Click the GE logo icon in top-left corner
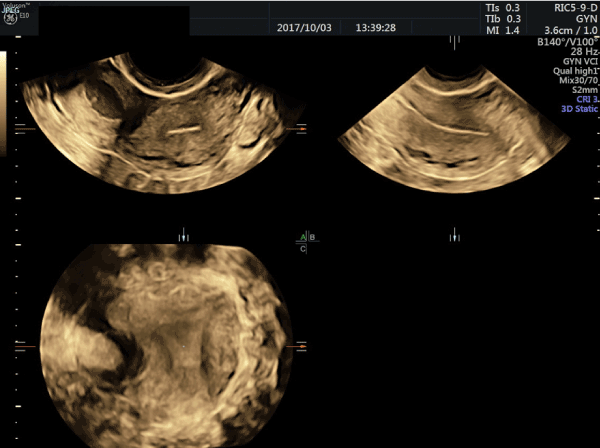Screen dimensions: 600x448 click(15, 15)
